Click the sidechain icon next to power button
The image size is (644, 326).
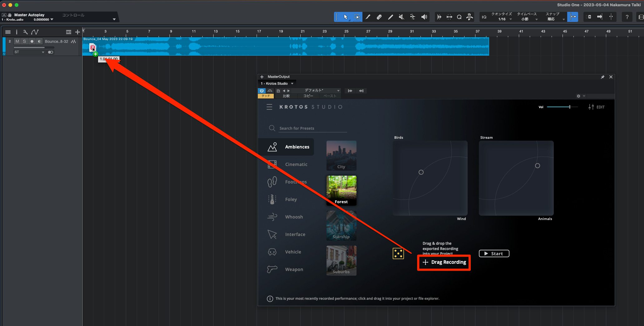tap(270, 91)
